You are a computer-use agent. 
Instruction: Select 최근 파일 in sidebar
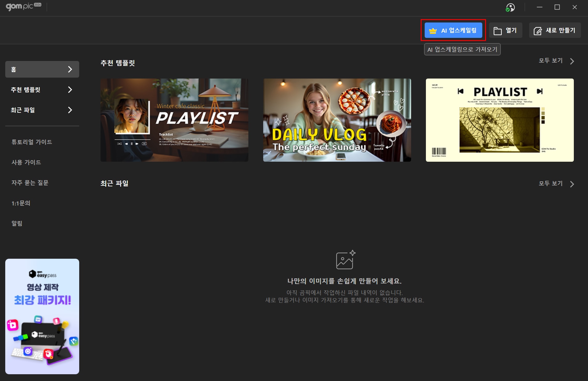click(x=42, y=110)
